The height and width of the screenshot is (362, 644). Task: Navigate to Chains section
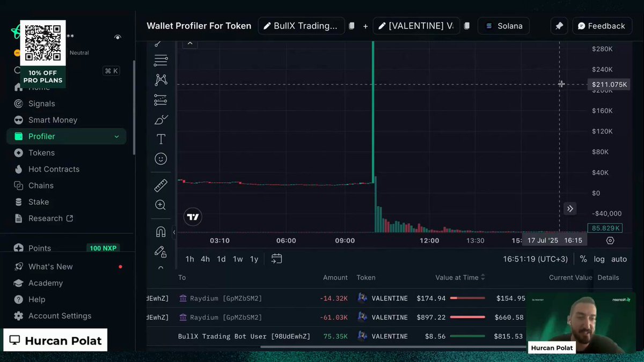41,186
